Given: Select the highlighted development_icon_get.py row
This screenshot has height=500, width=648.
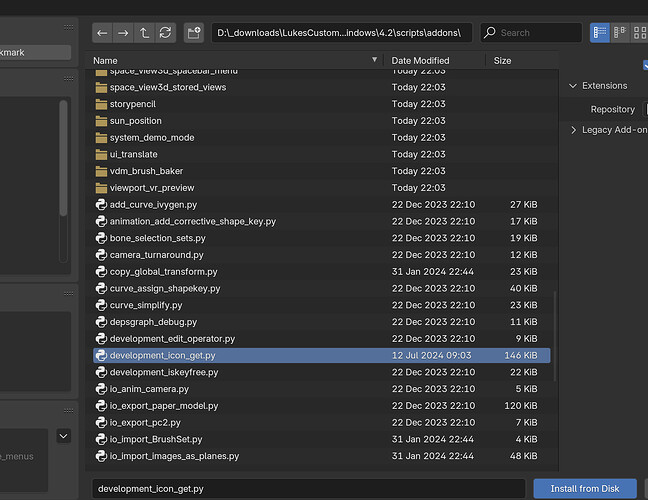Looking at the screenshot, I should tap(322, 355).
